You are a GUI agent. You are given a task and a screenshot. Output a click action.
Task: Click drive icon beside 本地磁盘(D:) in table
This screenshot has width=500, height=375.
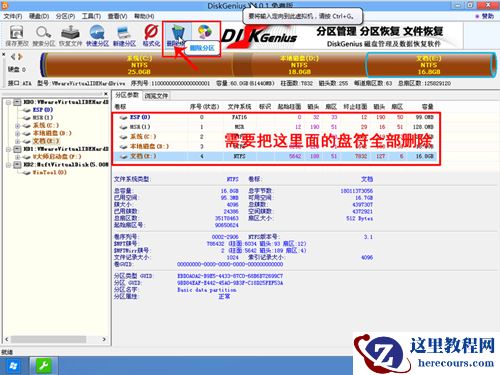point(124,146)
